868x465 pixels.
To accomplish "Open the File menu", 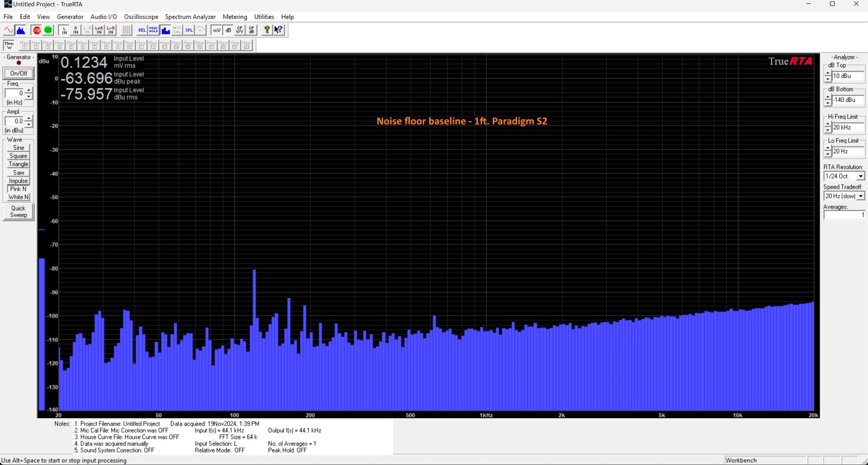I will (x=8, y=17).
